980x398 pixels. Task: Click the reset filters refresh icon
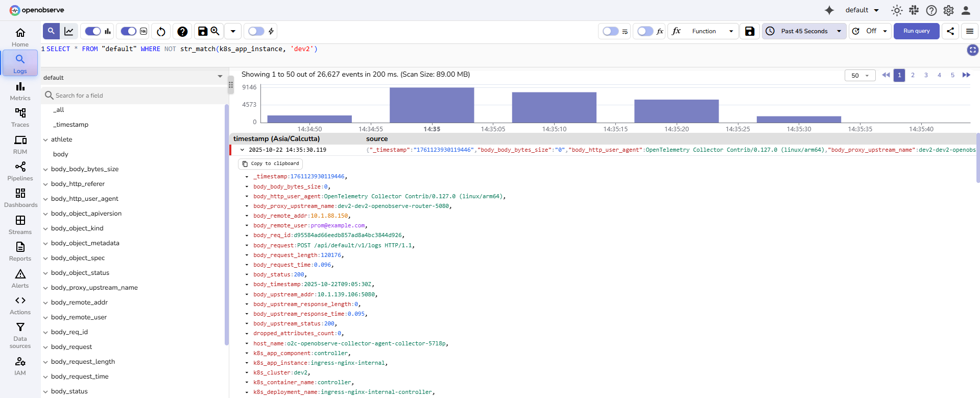click(161, 32)
